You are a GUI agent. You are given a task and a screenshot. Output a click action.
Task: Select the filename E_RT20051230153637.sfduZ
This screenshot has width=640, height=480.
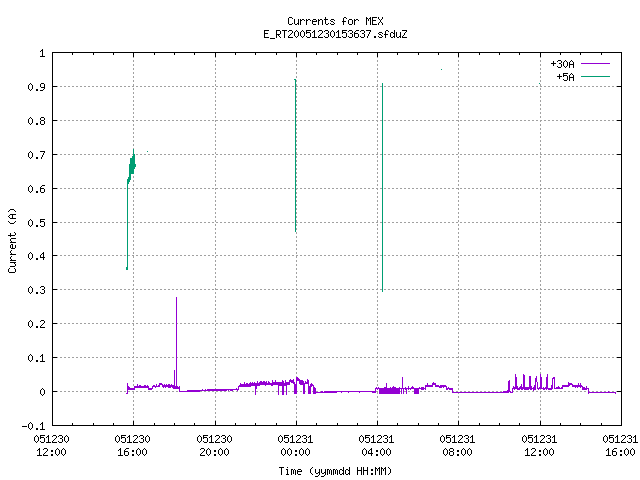[x=335, y=34]
